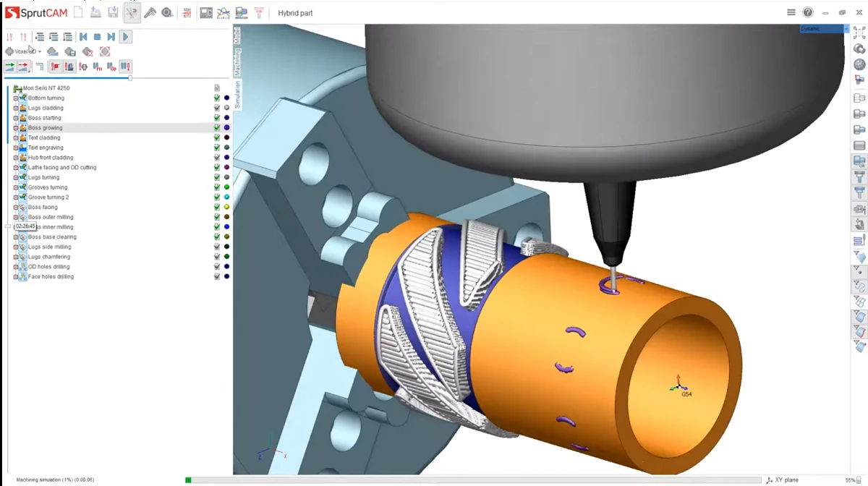Open the Dynamic view mode dropdown

(846, 29)
